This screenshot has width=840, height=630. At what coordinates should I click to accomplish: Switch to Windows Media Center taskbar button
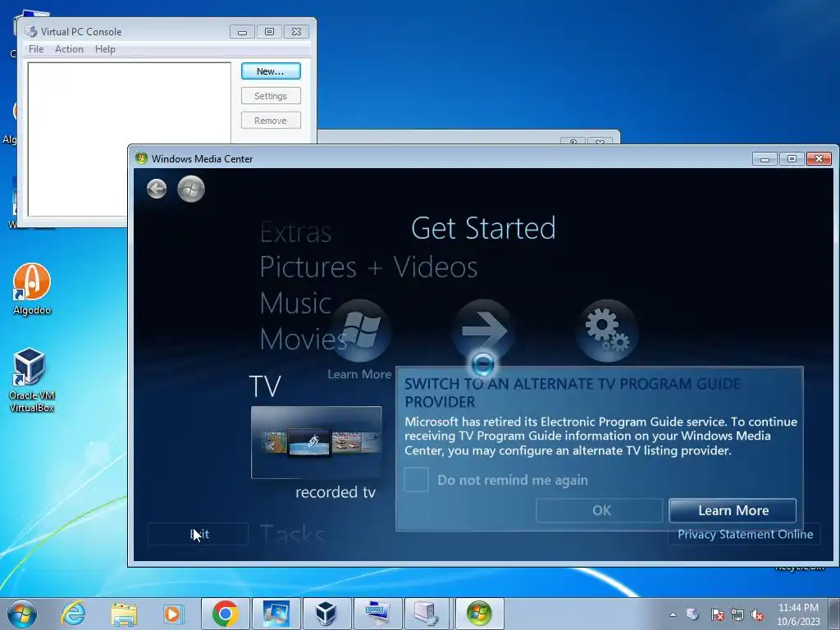(x=479, y=614)
